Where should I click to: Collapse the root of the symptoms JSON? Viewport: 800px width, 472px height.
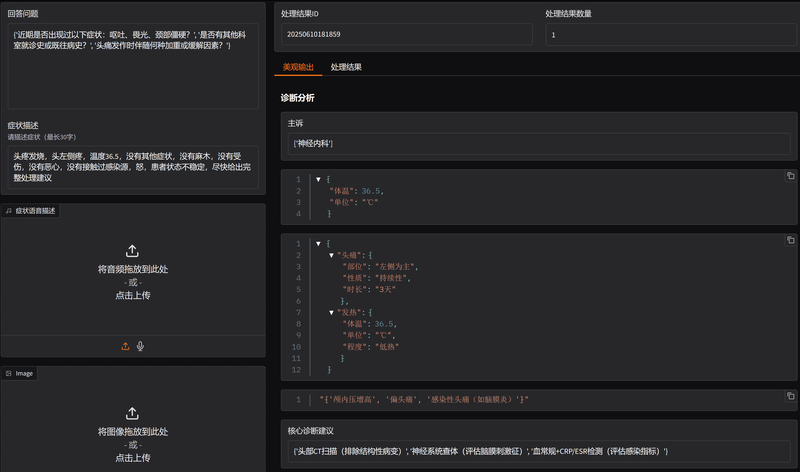point(318,244)
